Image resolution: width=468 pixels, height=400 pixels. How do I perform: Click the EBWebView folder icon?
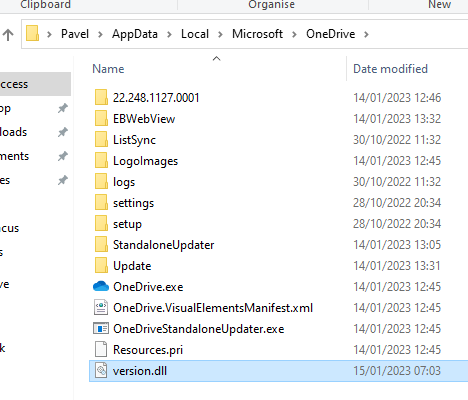(x=101, y=118)
